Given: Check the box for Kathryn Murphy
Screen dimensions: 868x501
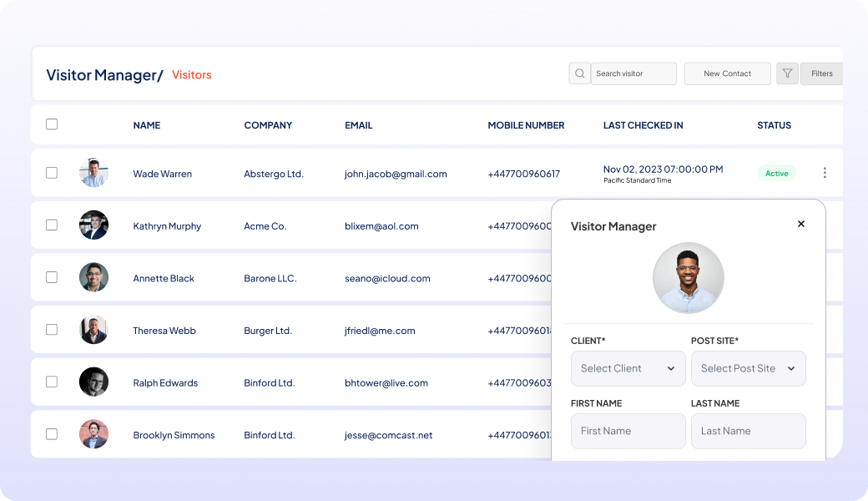Looking at the screenshot, I should pos(52,225).
